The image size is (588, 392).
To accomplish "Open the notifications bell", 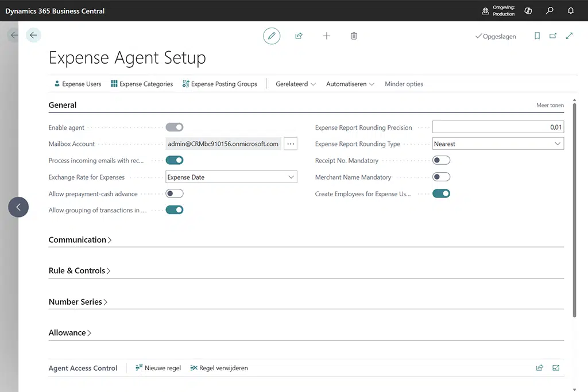I will pos(571,11).
